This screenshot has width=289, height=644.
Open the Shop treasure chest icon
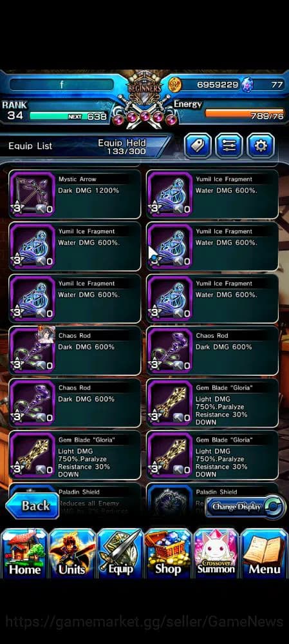[x=168, y=554]
